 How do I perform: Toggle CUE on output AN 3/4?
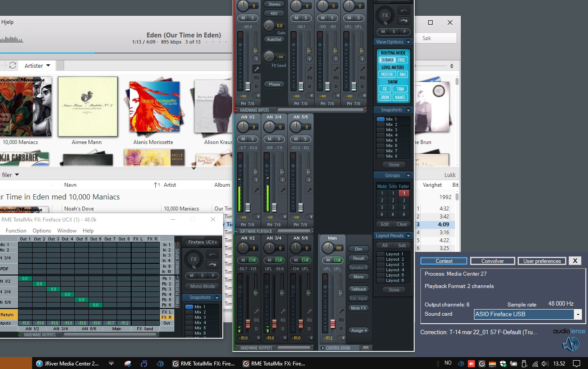click(x=279, y=260)
